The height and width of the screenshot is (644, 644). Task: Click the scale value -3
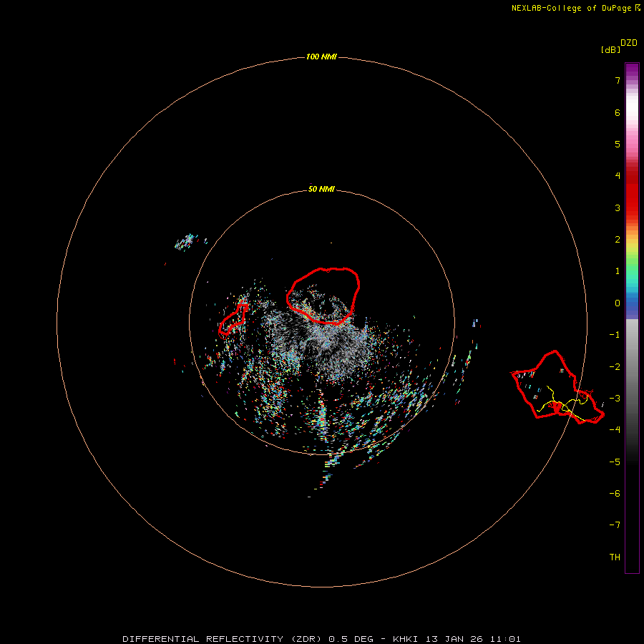pos(615,399)
